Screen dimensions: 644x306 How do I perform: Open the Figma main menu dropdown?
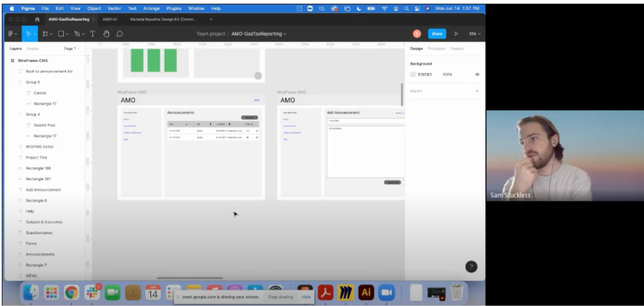(x=13, y=33)
